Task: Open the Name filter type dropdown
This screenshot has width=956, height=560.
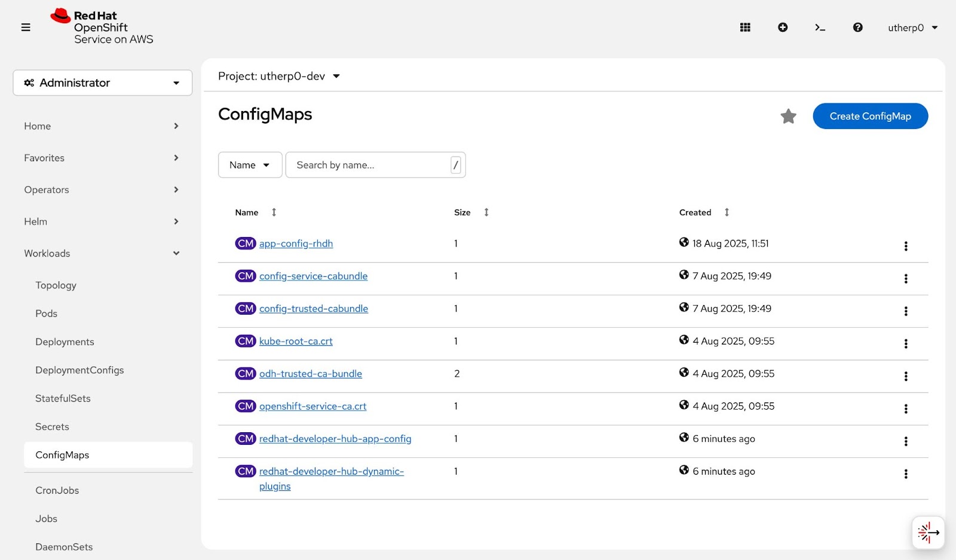Action: 250,165
